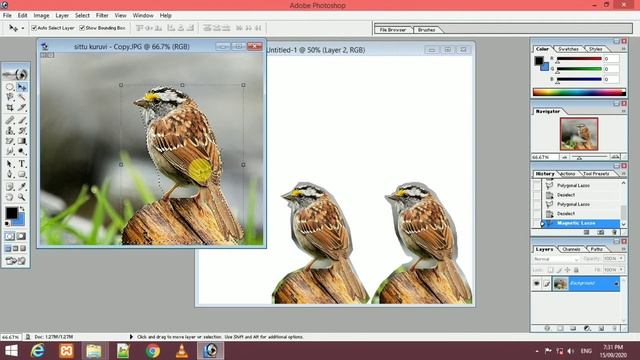Select the Elliptical Marquee tool
This screenshot has width=640, height=360.
[x=10, y=87]
